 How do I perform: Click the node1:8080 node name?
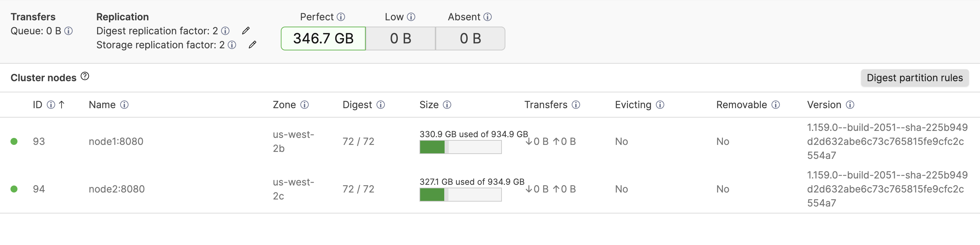tap(116, 141)
